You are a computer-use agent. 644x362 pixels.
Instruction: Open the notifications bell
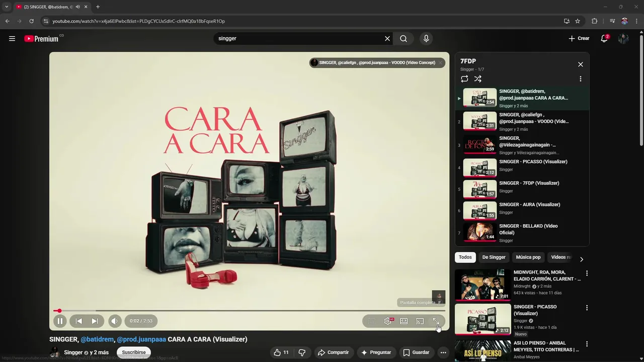pyautogui.click(x=604, y=38)
